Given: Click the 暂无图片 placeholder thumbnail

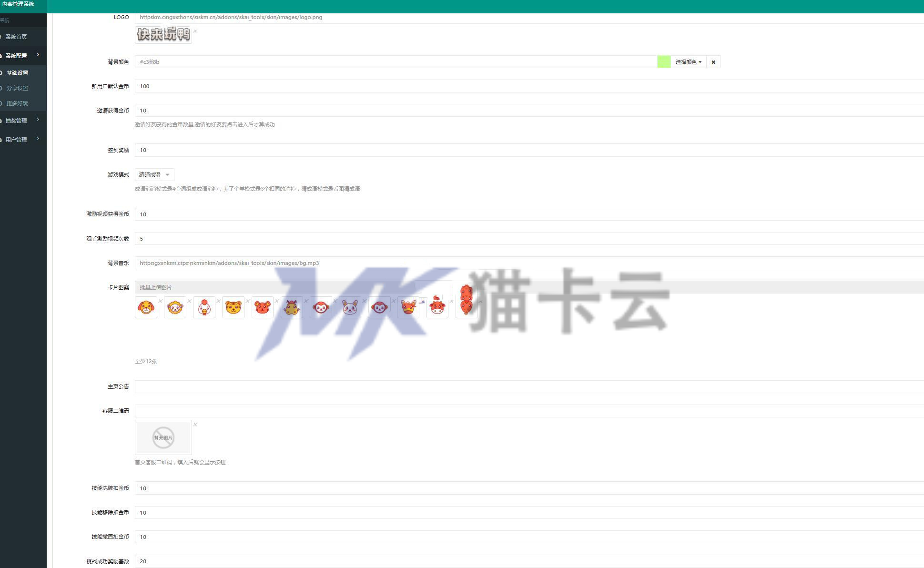Looking at the screenshot, I should (x=163, y=437).
